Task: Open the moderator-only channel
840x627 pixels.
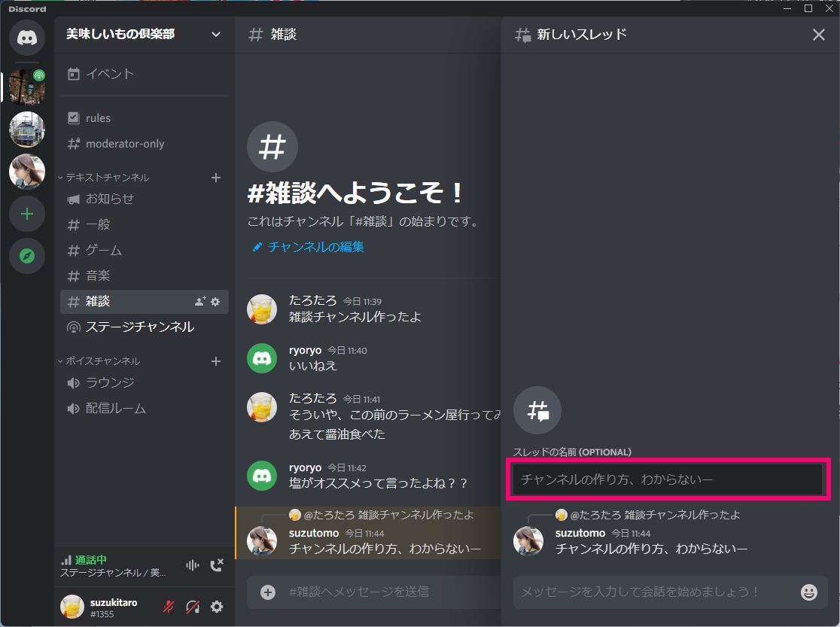Action: 144,144
